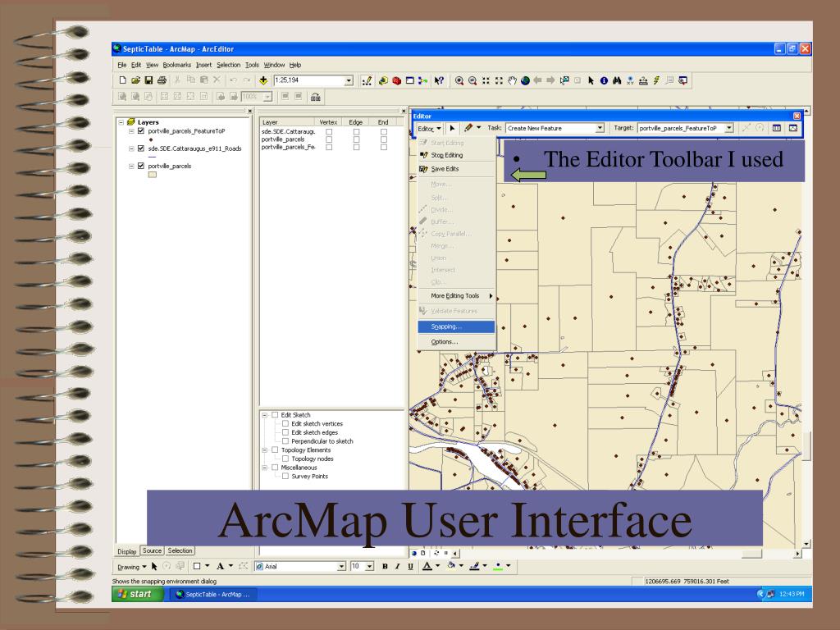Screen dimensions: 840x630
Task: Open the Bookmarks menu
Action: pos(177,65)
